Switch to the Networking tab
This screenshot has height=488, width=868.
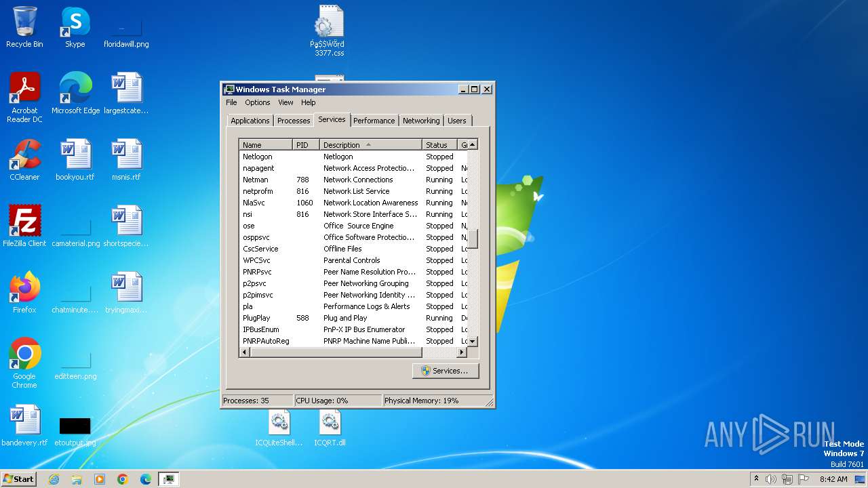421,121
